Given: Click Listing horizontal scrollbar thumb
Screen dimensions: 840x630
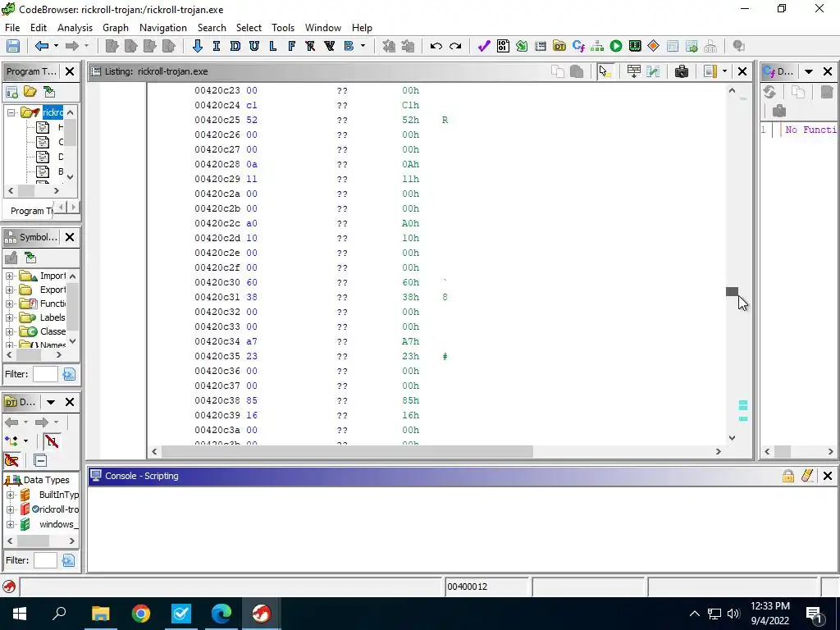Looking at the screenshot, I should (347, 452).
